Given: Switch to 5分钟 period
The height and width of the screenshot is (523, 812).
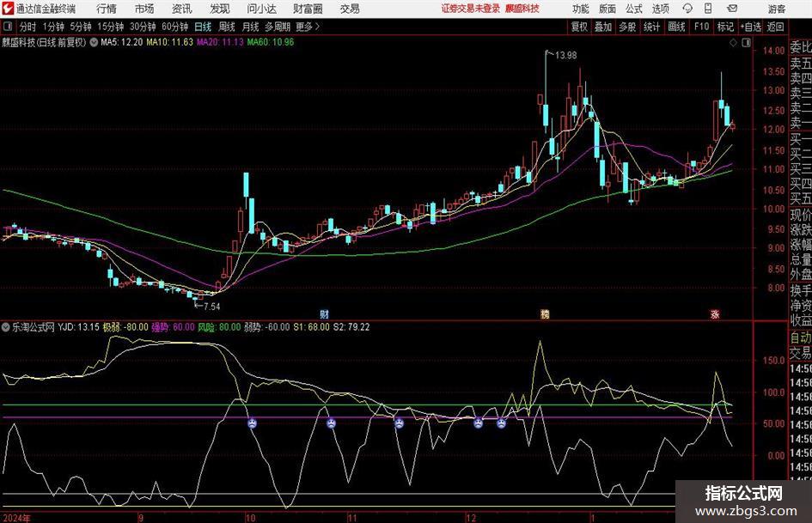Looking at the screenshot, I should (x=80, y=27).
